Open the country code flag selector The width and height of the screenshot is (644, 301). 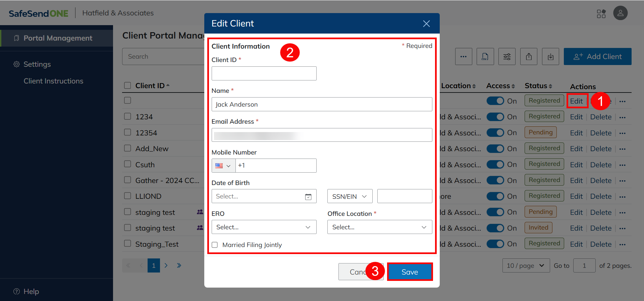tap(223, 166)
